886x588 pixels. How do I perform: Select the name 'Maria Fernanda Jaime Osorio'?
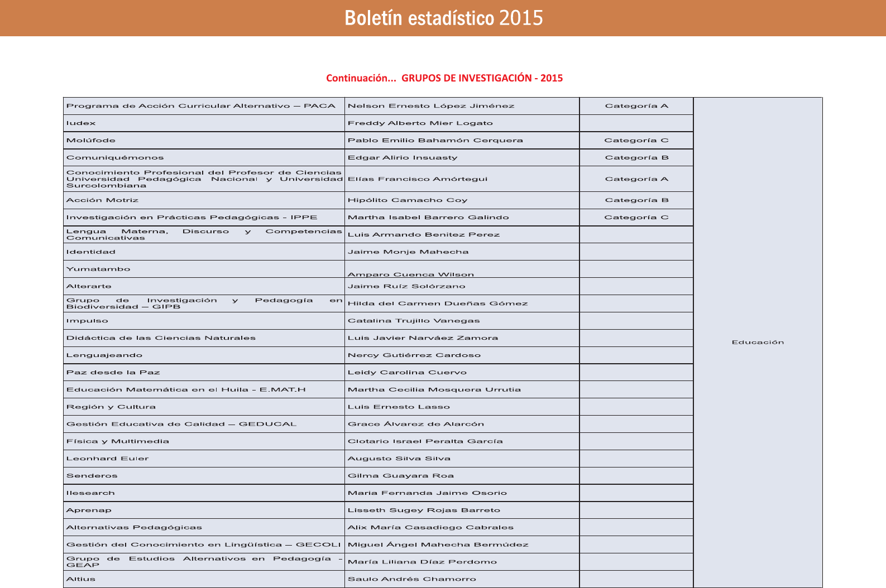[x=427, y=493]
